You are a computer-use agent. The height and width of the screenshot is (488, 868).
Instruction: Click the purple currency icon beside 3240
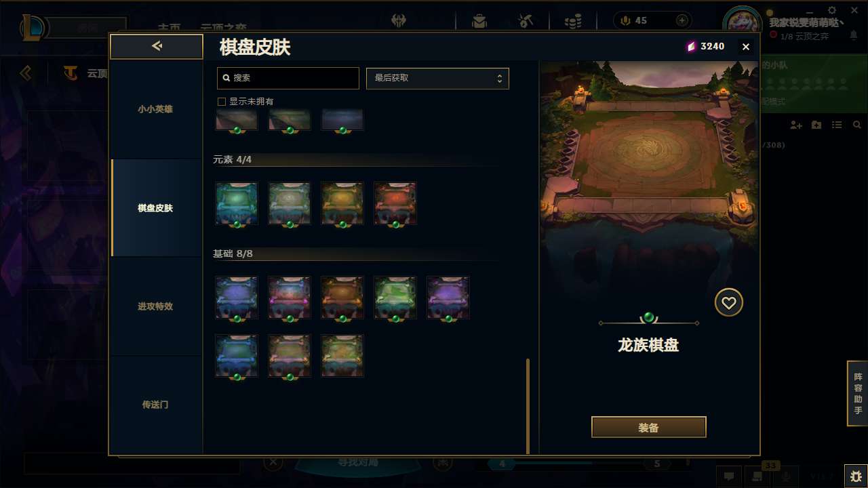[x=691, y=47]
